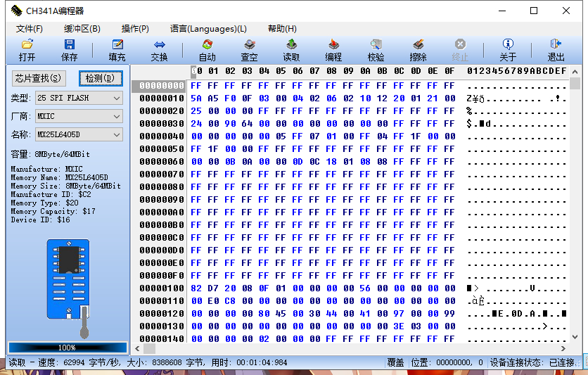Open the 操作(P) menu
Image resolution: width=588 pixels, height=375 pixels.
click(x=135, y=29)
